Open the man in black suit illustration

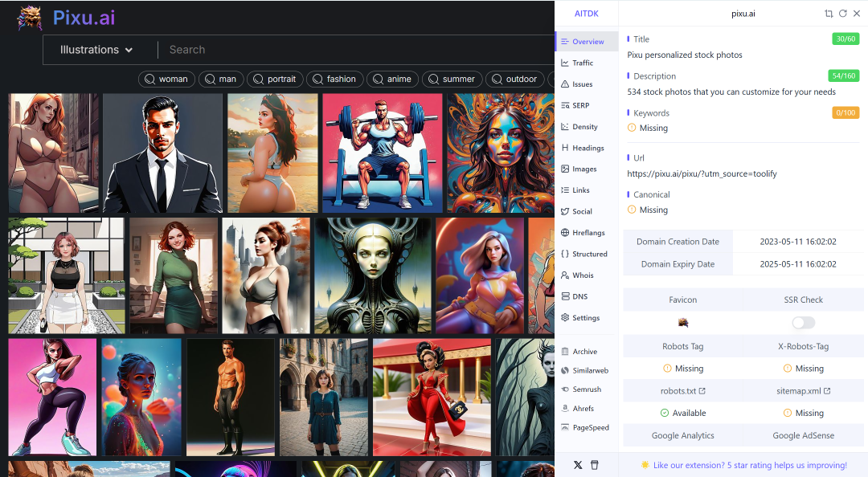click(x=162, y=153)
